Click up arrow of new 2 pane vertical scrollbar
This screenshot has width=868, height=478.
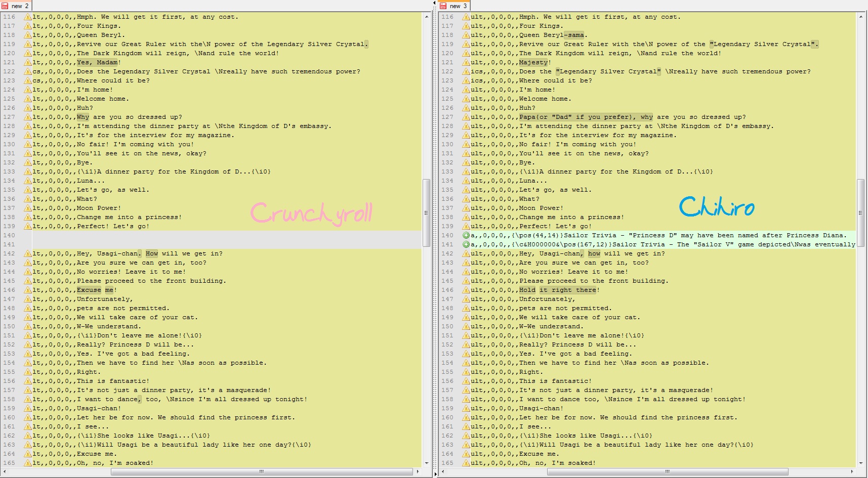427,17
